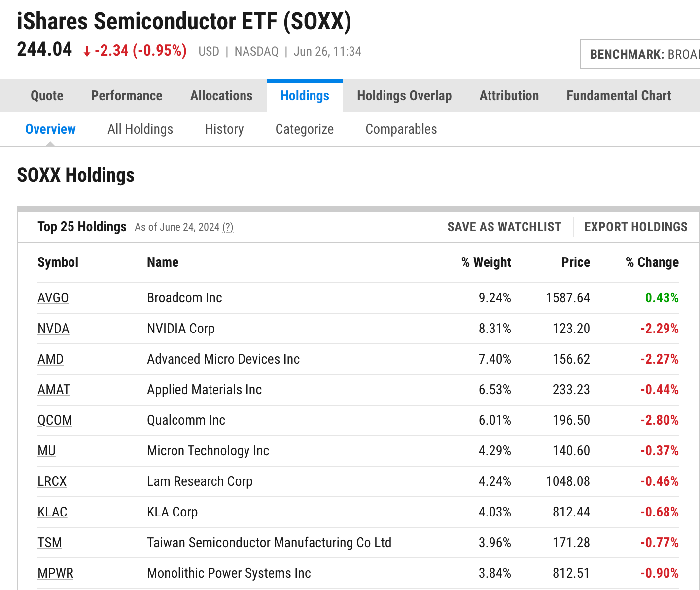Click the Top 25 Holdings heading

coord(82,227)
